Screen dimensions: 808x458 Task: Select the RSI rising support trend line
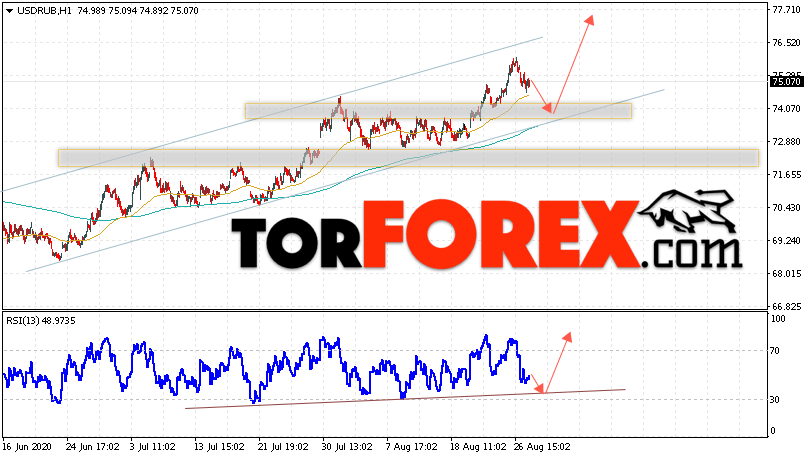click(x=405, y=399)
